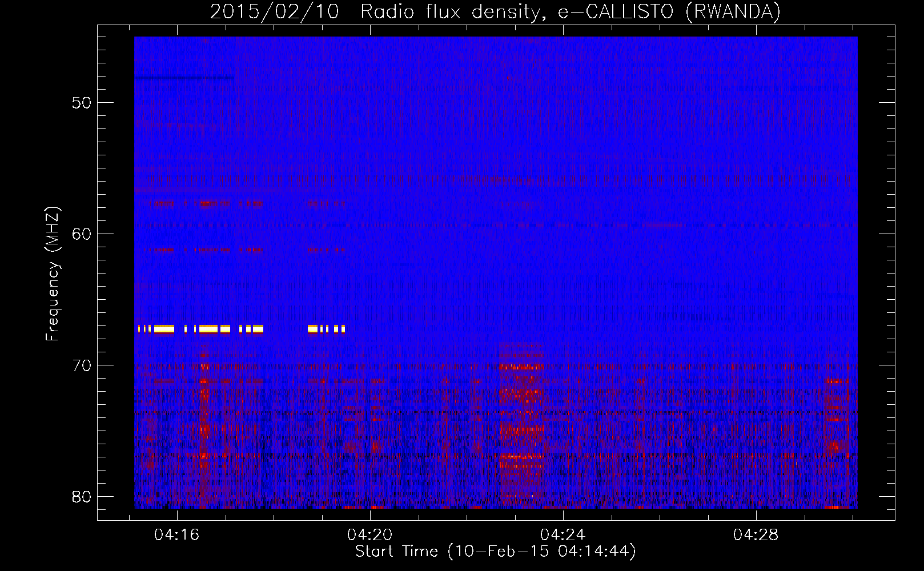
Task: Click the "04:24" time tick label
Action: (563, 534)
